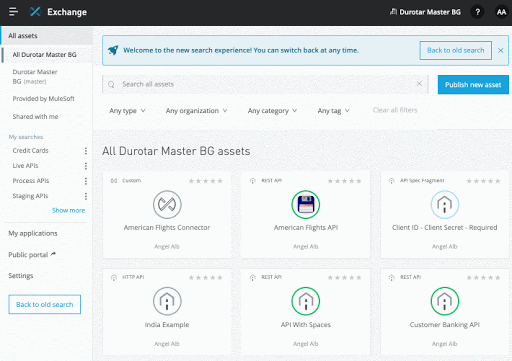
Task: Open Staging APIs saved search
Action: tap(30, 196)
